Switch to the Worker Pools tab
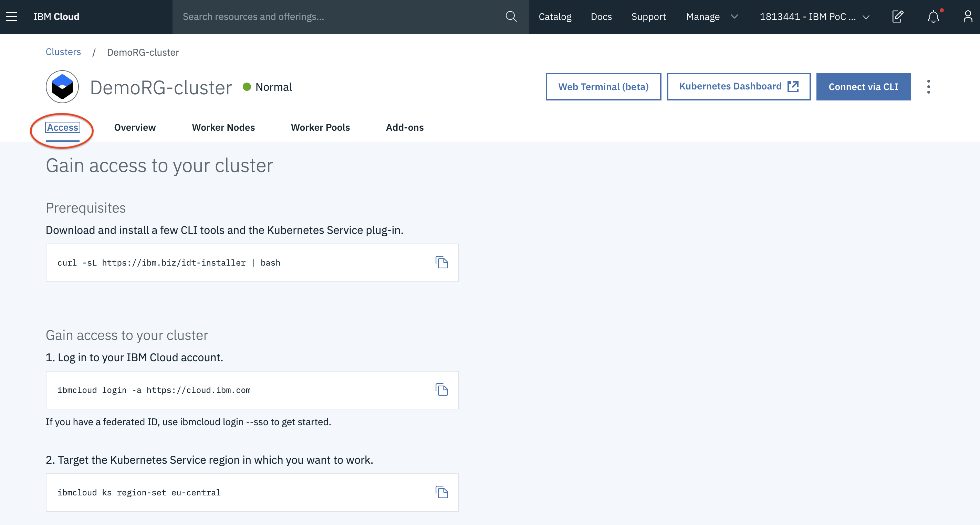 [320, 127]
